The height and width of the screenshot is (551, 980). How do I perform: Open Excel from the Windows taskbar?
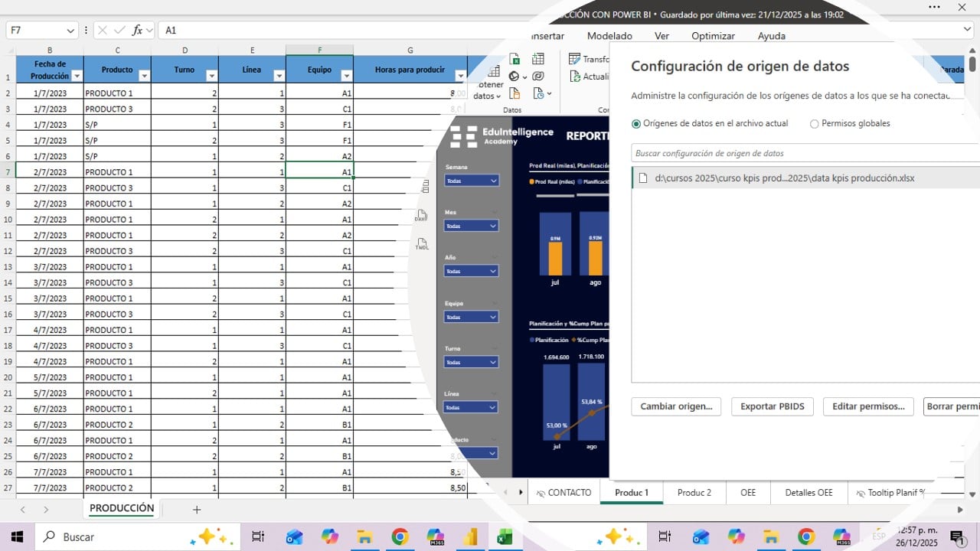[x=505, y=537]
